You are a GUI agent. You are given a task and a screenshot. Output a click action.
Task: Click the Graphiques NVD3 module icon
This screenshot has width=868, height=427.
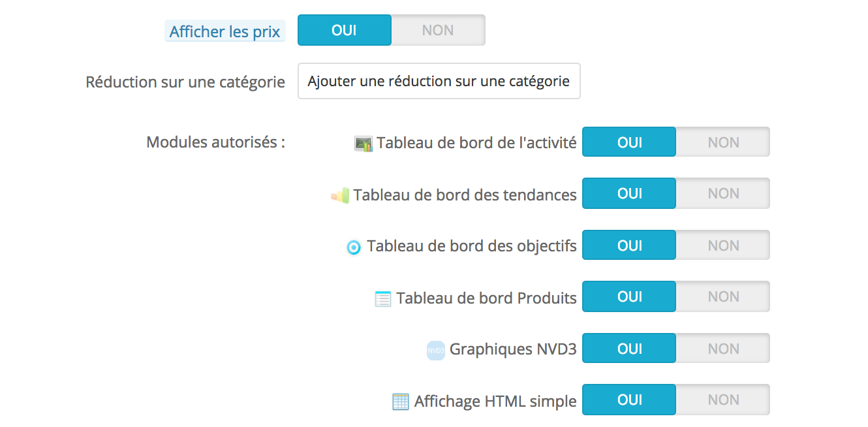click(x=435, y=350)
